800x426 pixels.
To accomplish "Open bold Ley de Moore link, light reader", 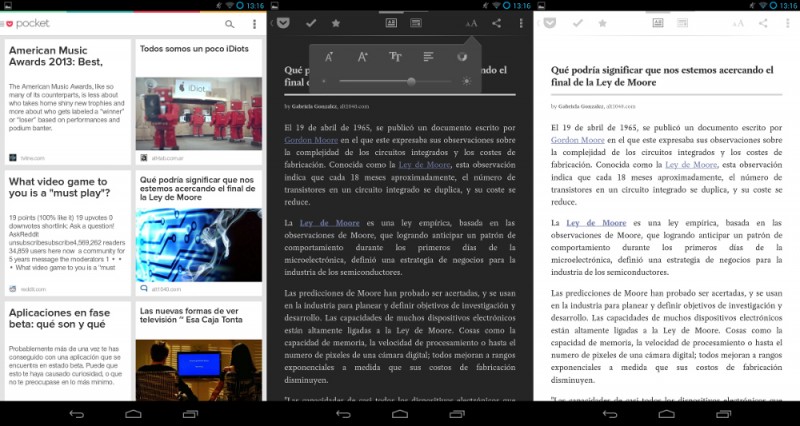I will click(596, 223).
